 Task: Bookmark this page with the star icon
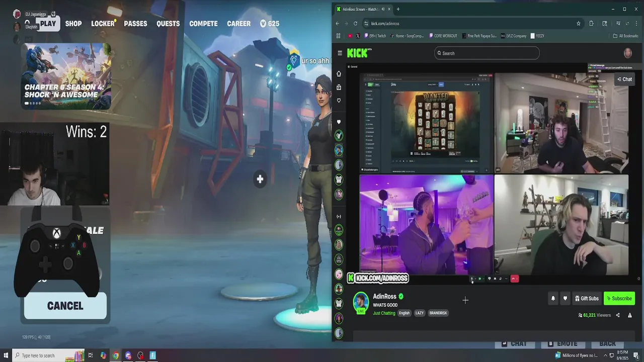coord(579,24)
